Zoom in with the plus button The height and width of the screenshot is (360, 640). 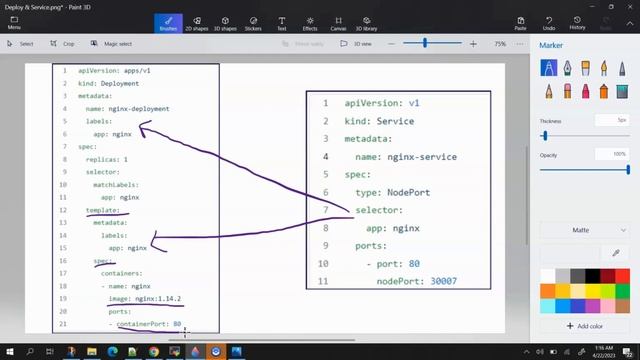473,44
